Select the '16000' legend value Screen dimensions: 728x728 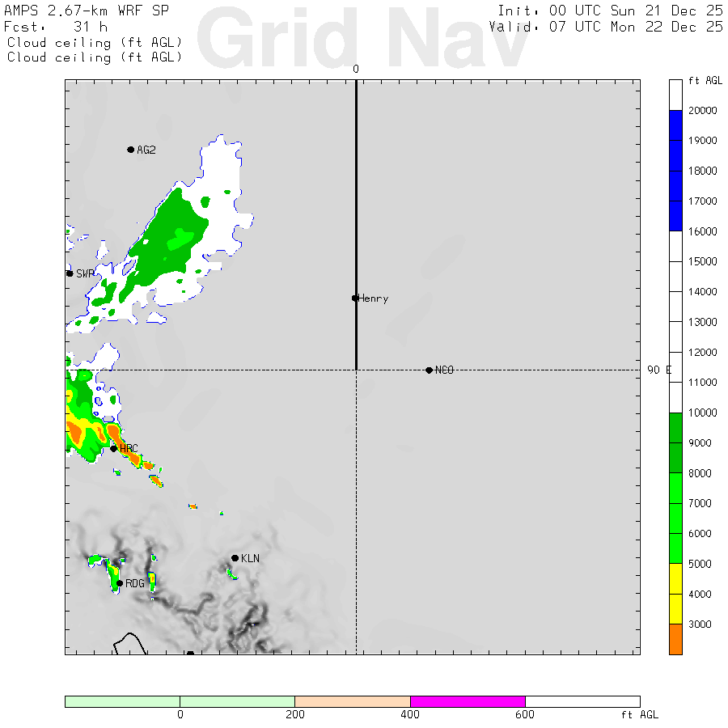[702, 231]
